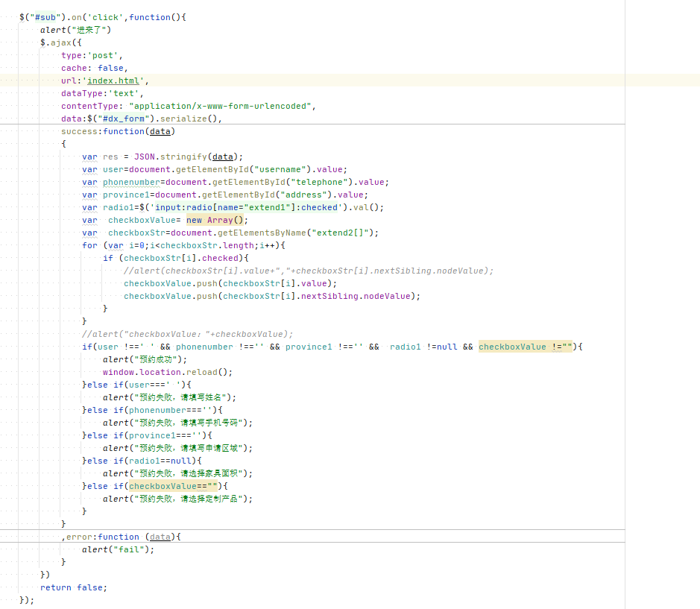Click the alert("fail") line
This screenshot has height=609, width=700.
pos(118,549)
